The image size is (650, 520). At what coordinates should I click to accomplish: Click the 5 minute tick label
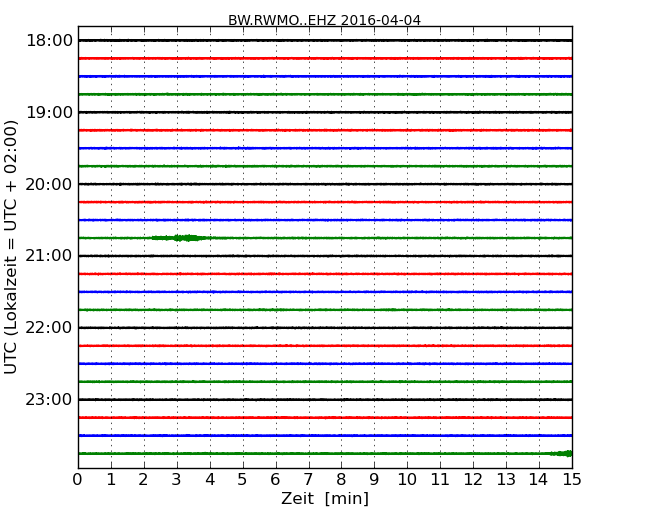pos(242,480)
